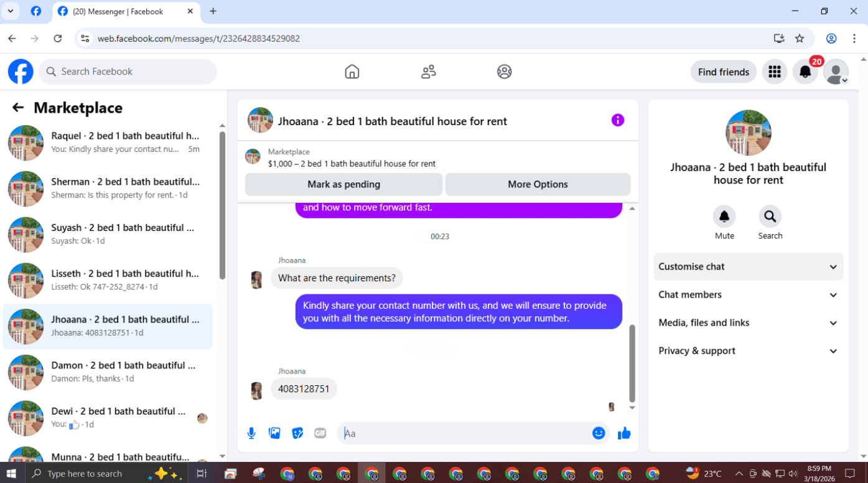868x483 pixels.
Task: Open Chrome three-dot menu
Action: click(x=855, y=39)
